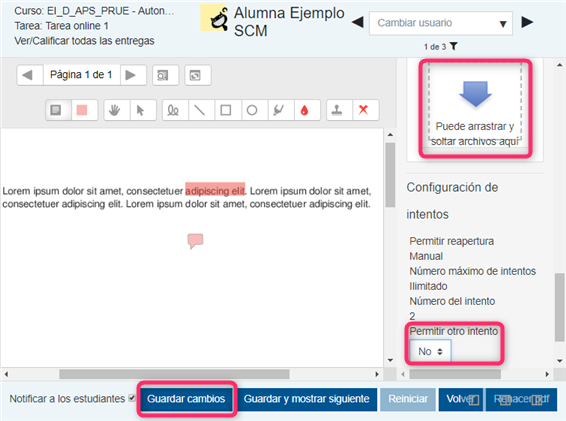The height and width of the screenshot is (421, 566).
Task: Click the document scroll-down arrow
Action: pos(390,360)
